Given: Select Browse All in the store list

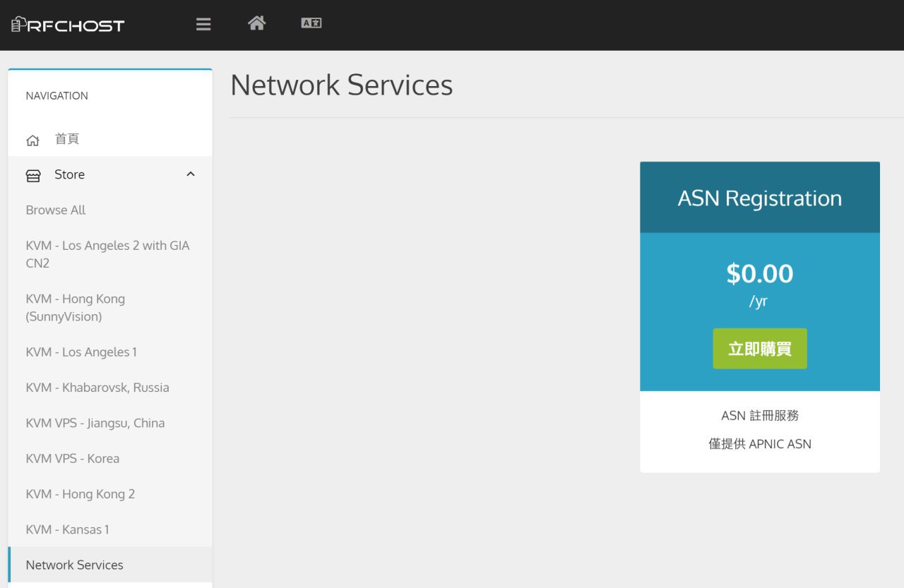Looking at the screenshot, I should 56,210.
